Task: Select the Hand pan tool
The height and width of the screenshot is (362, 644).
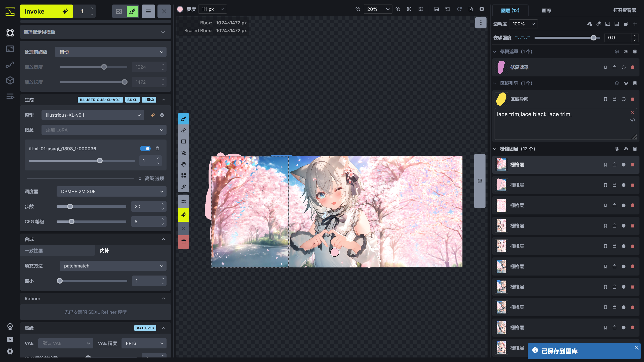Action: [183, 164]
